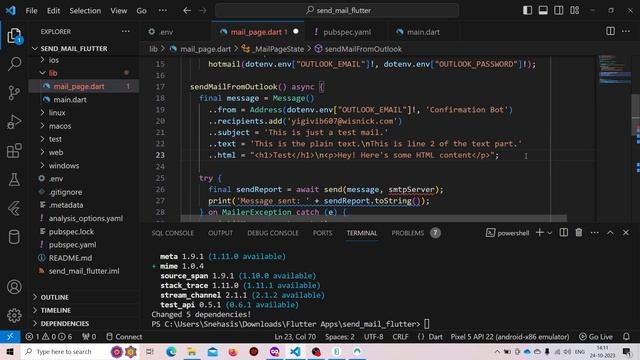Go back with navigation arrow
Screen dimensions: 640x360
point(187,10)
